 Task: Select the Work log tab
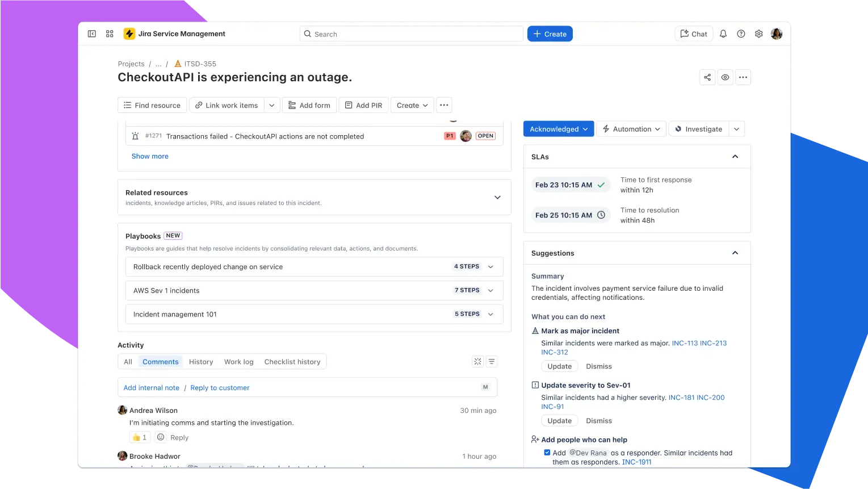coord(239,362)
